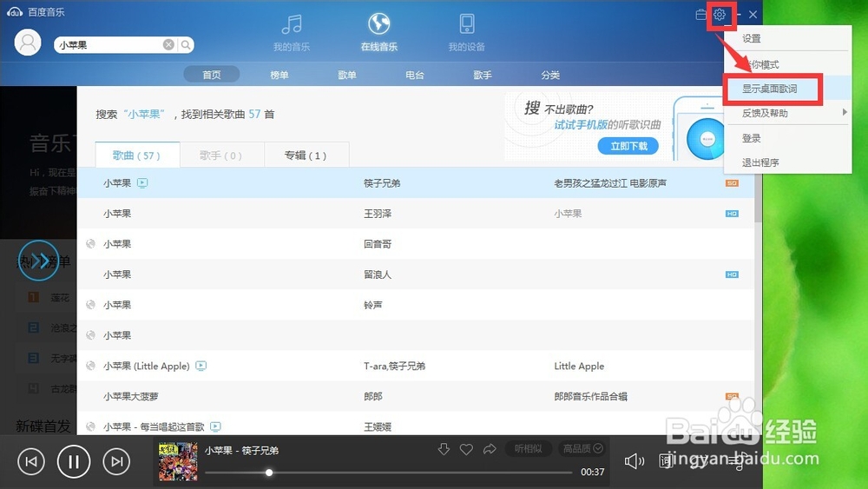868x489 pixels.
Task: Download the current playing song
Action: [x=444, y=448]
